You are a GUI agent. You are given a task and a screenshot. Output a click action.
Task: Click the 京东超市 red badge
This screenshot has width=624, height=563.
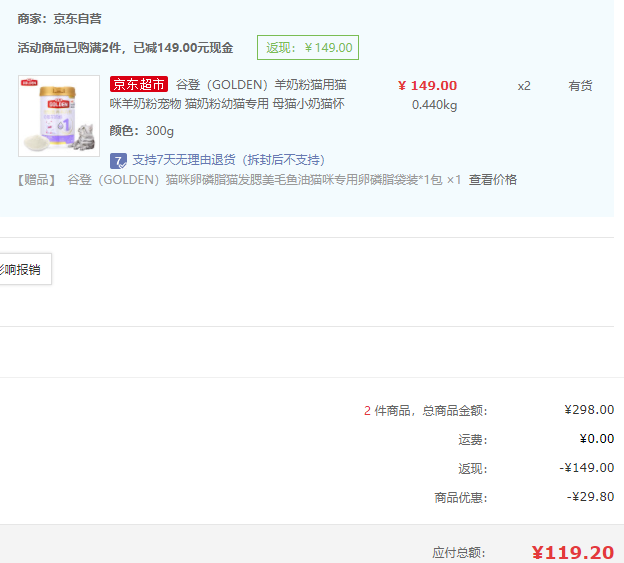(x=139, y=84)
